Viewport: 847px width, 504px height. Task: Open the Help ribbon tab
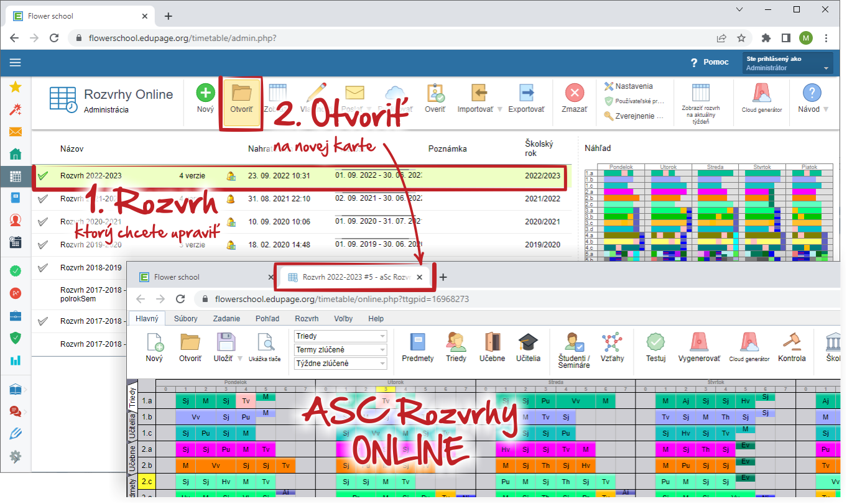click(376, 318)
